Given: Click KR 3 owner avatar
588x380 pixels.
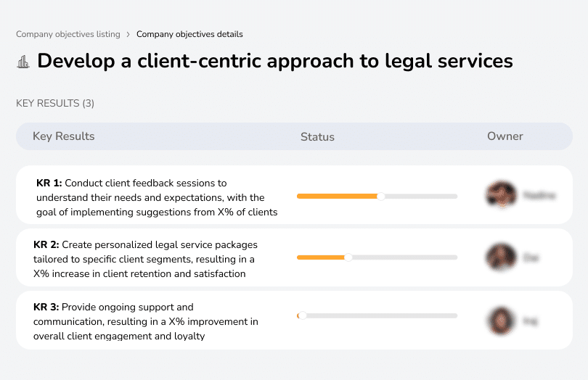Looking at the screenshot, I should (x=501, y=321).
